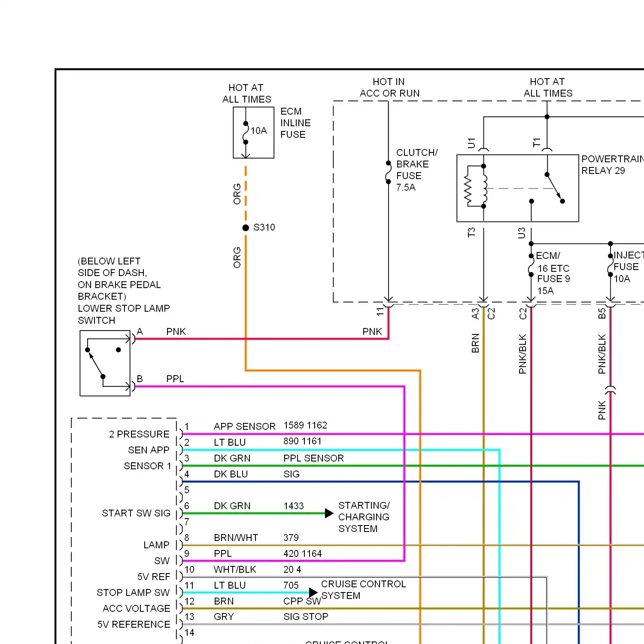Select the 'PPL SENSOR' text on pin 3
This screenshot has height=644, width=644.
[x=313, y=458]
